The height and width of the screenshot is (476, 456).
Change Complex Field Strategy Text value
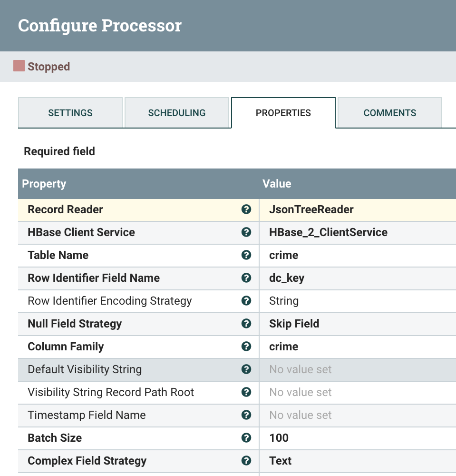(281, 461)
